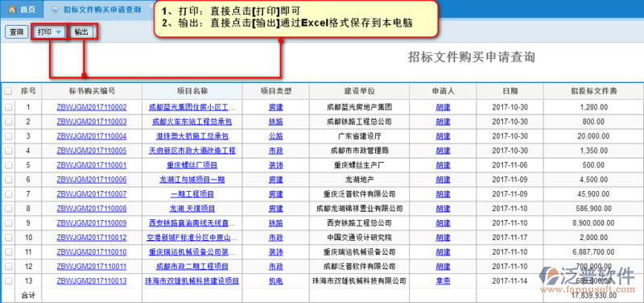Select cell 广东省建设厅
The width and height of the screenshot is (644, 303).
(x=359, y=136)
